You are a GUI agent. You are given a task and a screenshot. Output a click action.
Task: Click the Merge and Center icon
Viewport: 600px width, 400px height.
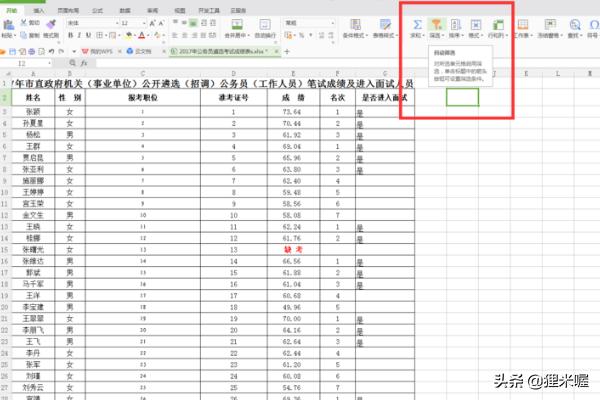(x=237, y=25)
